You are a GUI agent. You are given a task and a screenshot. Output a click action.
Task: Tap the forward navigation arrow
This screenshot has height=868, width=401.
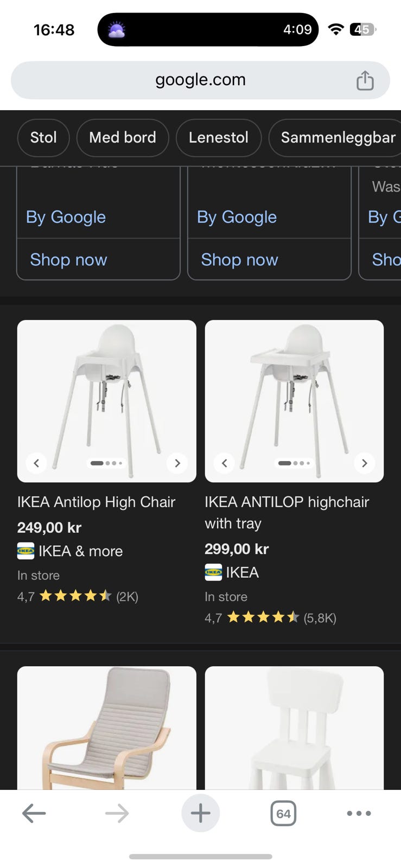[117, 813]
